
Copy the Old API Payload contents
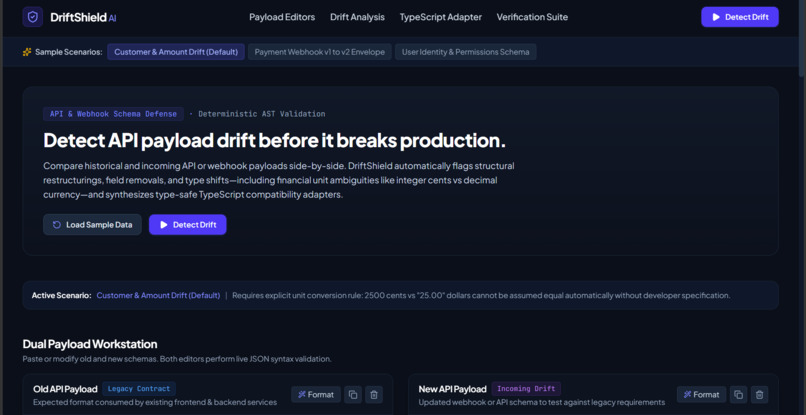pyautogui.click(x=353, y=394)
